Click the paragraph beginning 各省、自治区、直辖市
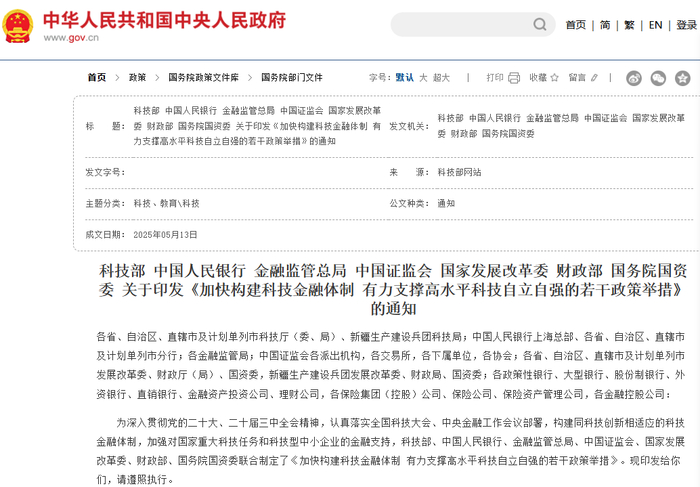 (x=391, y=366)
